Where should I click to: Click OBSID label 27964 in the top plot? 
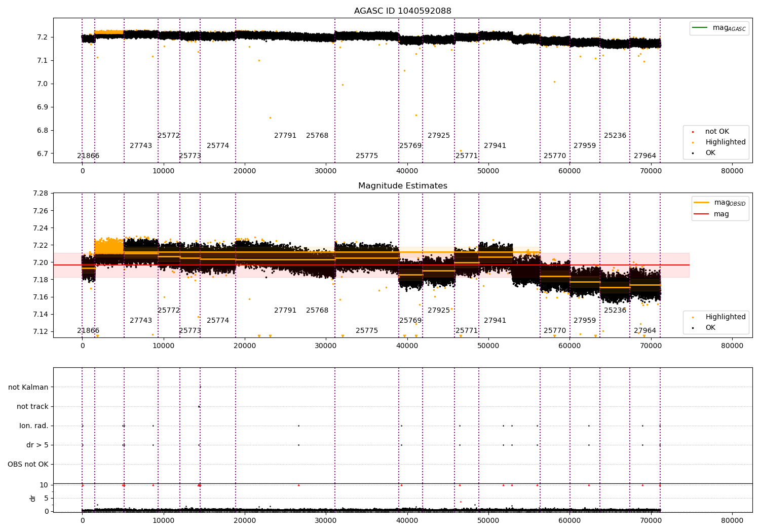click(x=645, y=156)
